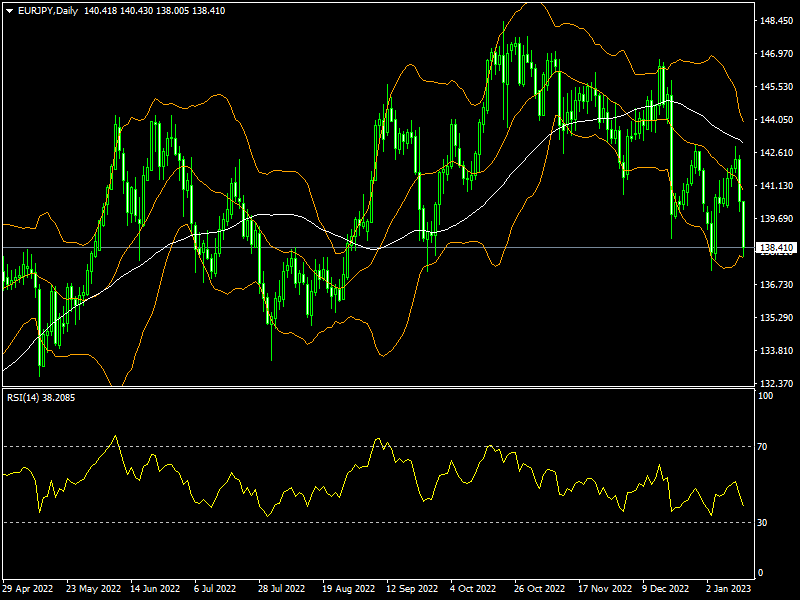Click the 2 Jan 2023 date label

[729, 589]
